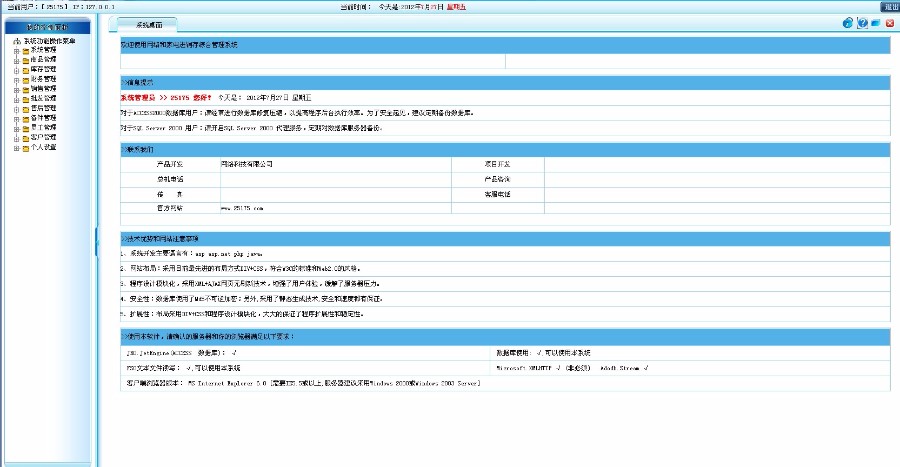Click the 信息提示 section header

505,83
